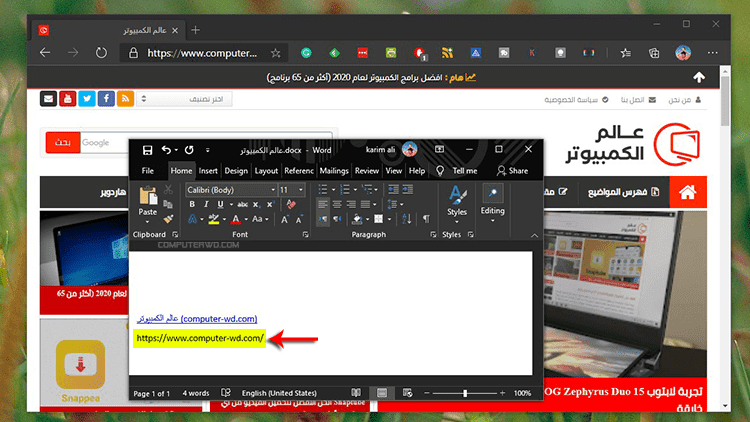
Task: Clear all formatting with eraser icon
Action: [x=291, y=204]
